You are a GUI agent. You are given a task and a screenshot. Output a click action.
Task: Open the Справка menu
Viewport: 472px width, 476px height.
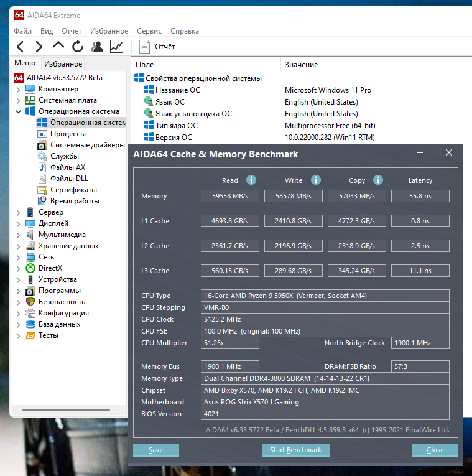tap(185, 31)
